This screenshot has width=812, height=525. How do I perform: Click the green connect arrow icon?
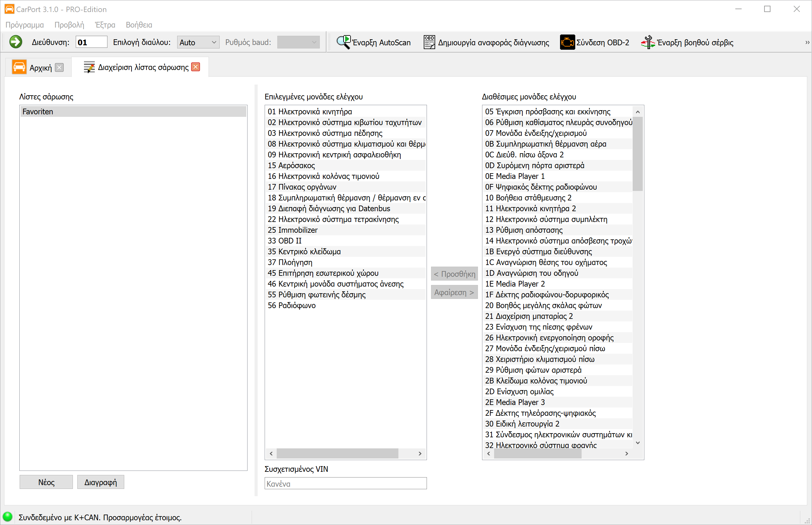coord(15,42)
